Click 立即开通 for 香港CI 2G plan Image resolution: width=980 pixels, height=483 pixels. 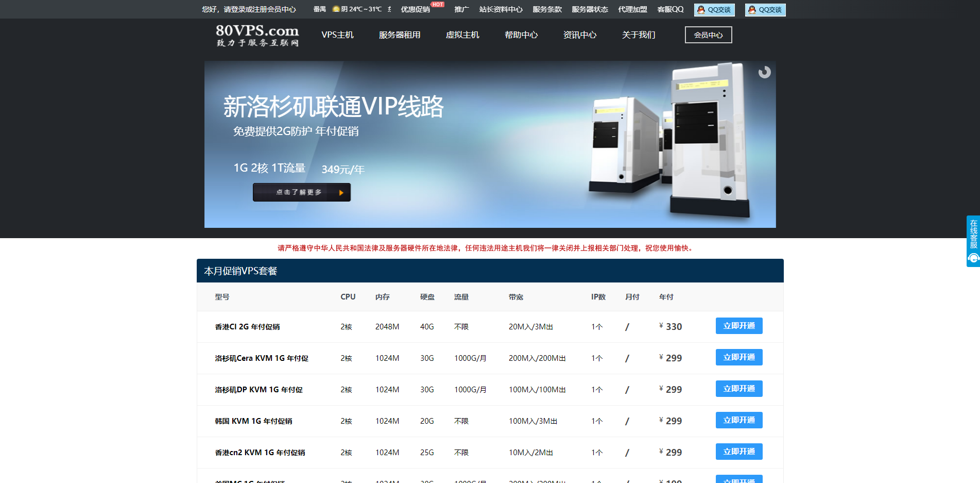pos(739,326)
